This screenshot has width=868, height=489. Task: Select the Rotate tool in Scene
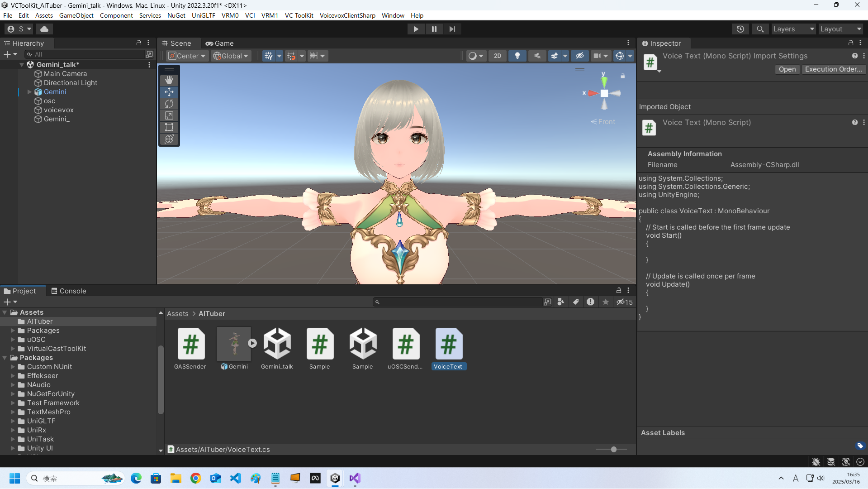(169, 104)
